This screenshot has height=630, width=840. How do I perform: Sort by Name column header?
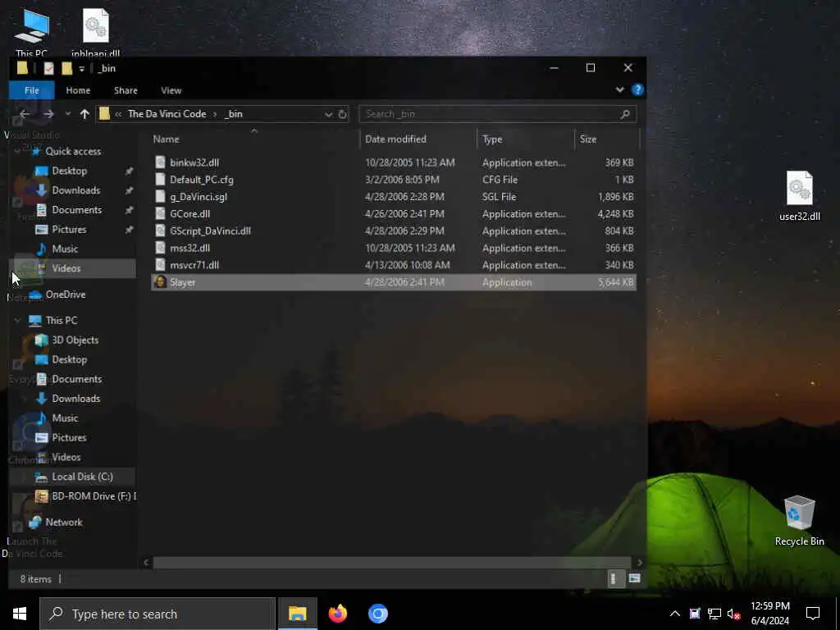tap(166, 139)
